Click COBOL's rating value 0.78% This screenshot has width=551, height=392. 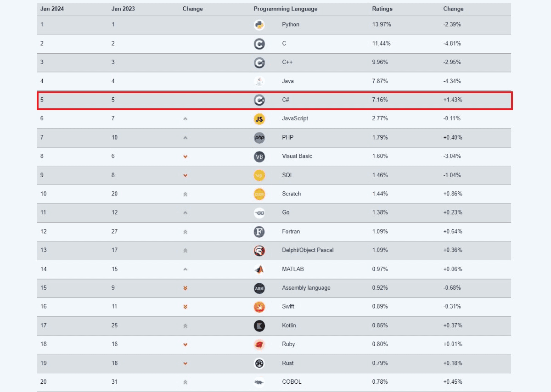click(x=380, y=382)
